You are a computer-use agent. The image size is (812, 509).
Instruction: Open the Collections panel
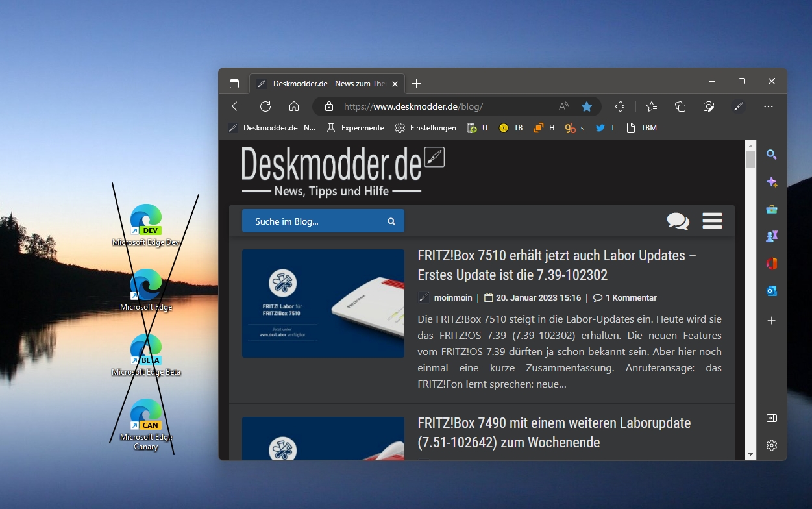coord(680,106)
